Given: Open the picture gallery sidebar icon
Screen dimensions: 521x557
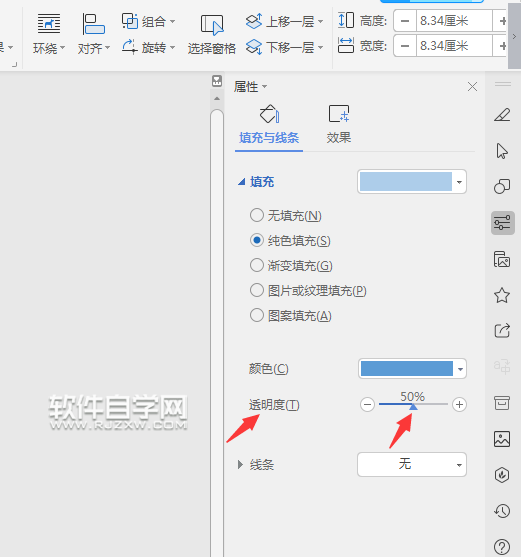Looking at the screenshot, I should click(502, 259).
